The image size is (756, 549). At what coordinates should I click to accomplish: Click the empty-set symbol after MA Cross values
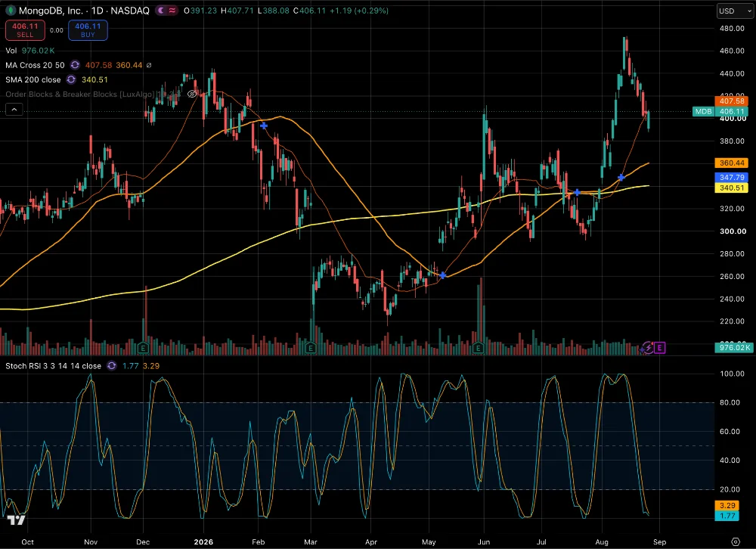[149, 65]
